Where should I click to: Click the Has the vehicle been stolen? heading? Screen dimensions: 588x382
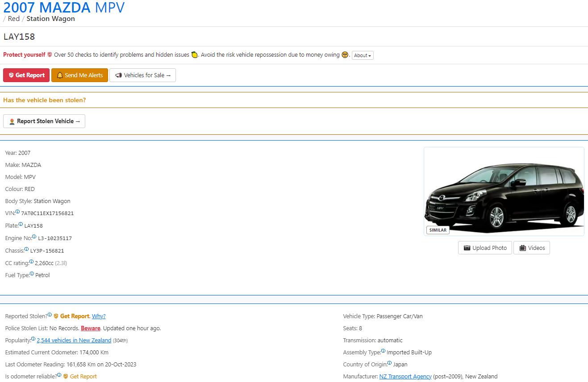point(45,100)
